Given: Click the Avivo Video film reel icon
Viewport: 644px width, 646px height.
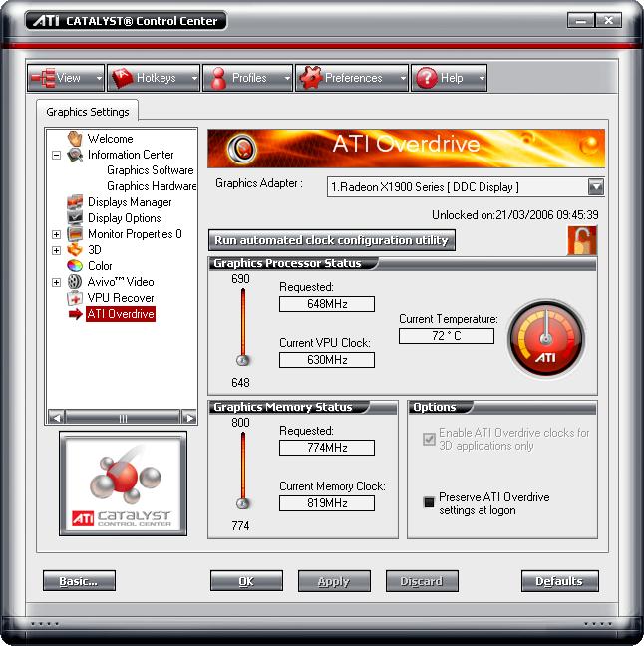Looking at the screenshot, I should tap(75, 282).
